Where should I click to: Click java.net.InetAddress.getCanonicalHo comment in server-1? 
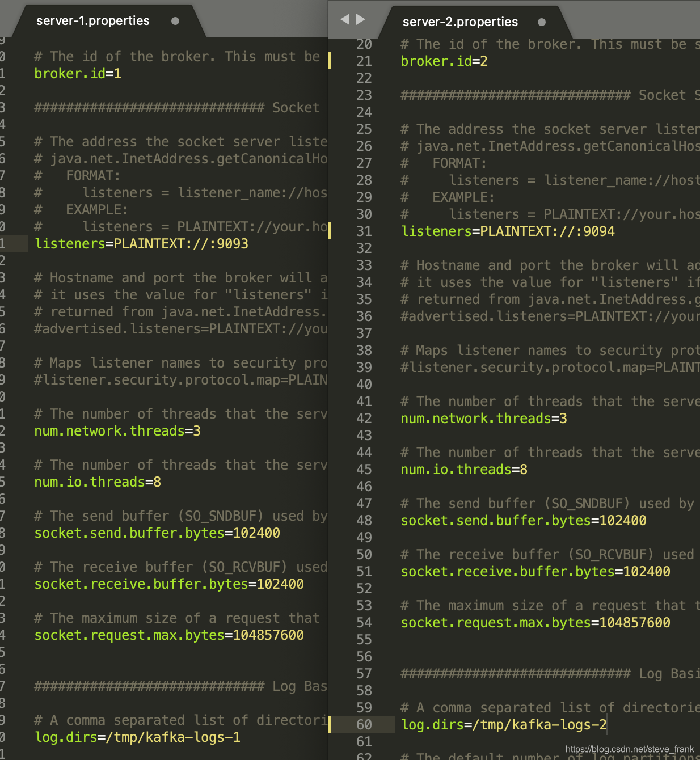pyautogui.click(x=181, y=159)
